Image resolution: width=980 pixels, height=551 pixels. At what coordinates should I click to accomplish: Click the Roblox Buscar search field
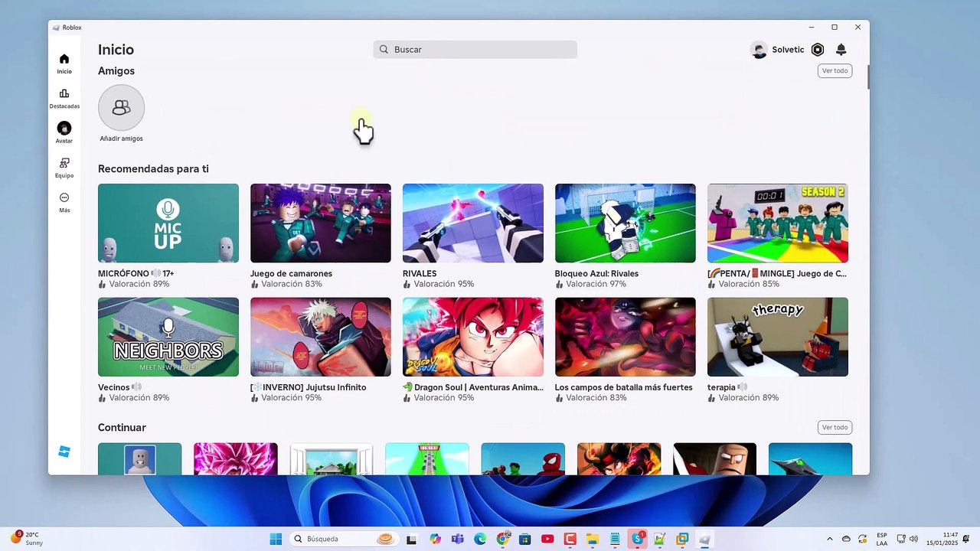(475, 50)
